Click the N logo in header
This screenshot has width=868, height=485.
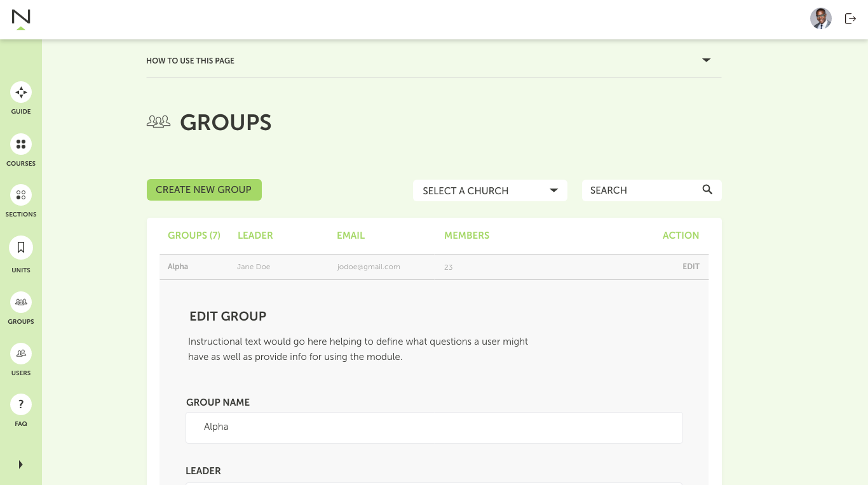(x=21, y=19)
